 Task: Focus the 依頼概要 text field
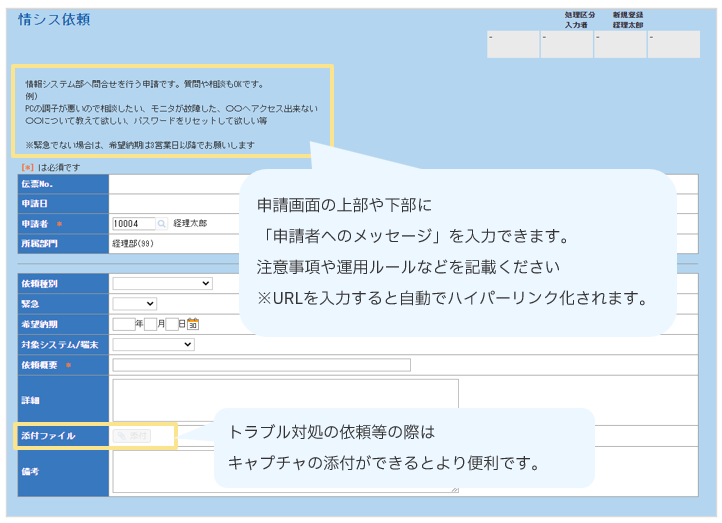[x=260, y=365]
